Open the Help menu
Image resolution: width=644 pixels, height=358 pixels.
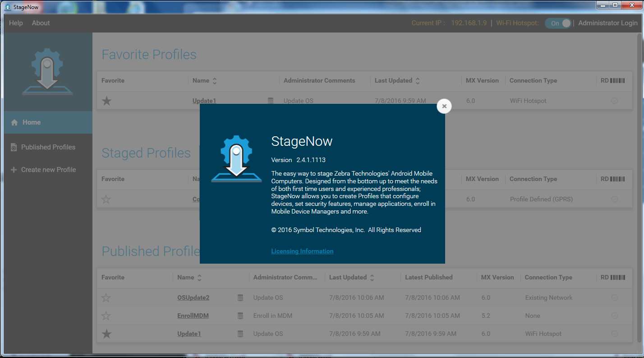pos(16,23)
